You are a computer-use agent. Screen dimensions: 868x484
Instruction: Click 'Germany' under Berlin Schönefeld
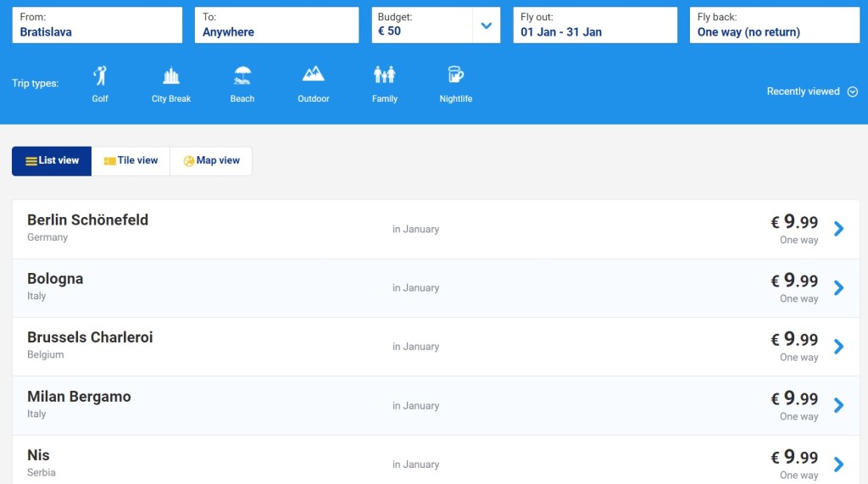(47, 237)
